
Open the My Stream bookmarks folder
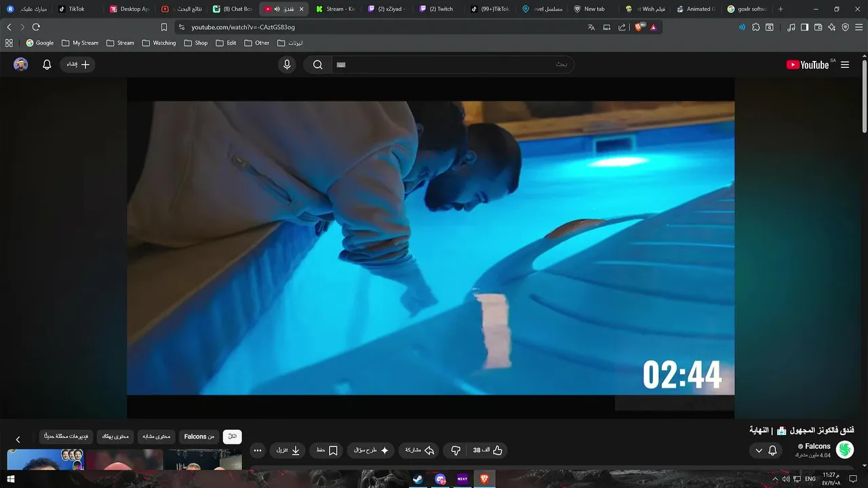point(80,43)
